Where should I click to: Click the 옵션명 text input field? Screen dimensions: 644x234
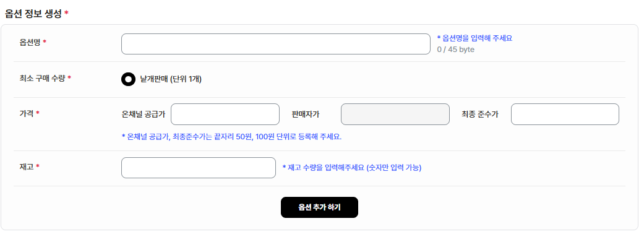275,44
